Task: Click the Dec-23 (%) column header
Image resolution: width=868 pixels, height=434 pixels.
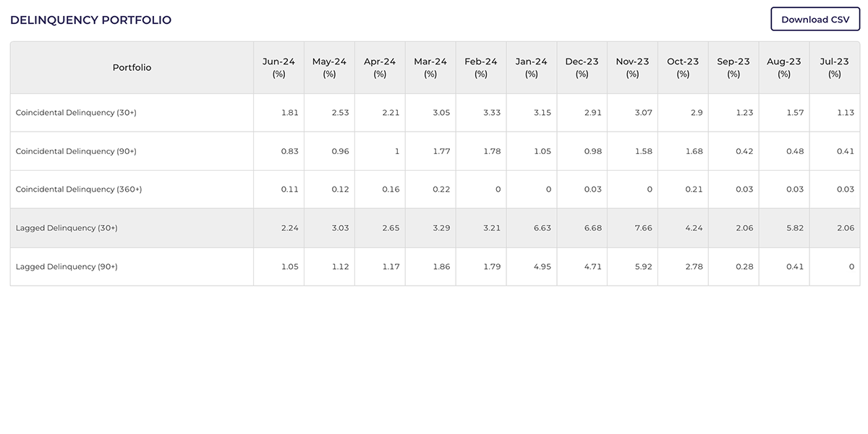Action: click(582, 67)
